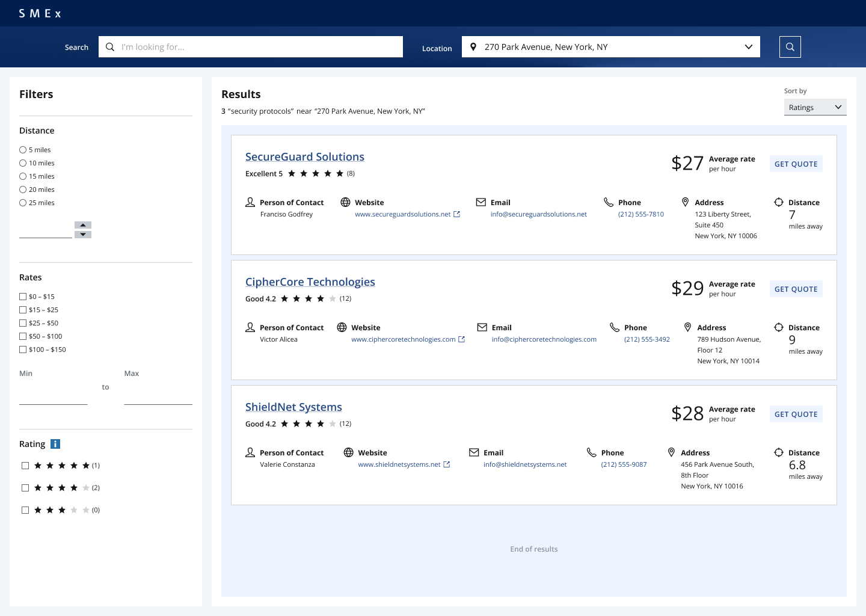Image resolution: width=866 pixels, height=616 pixels.
Task: Open the Rating info tooltip icon
Action: point(55,444)
